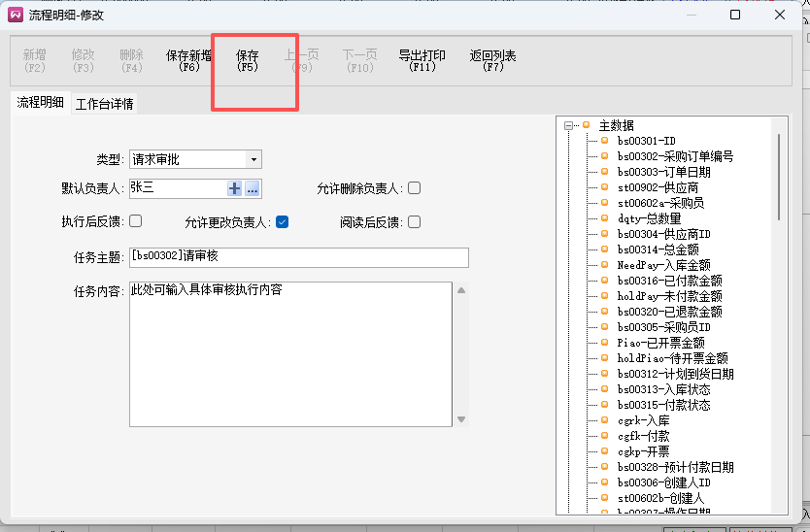Select the 流程明细 tab
The image size is (810, 532).
(40, 103)
